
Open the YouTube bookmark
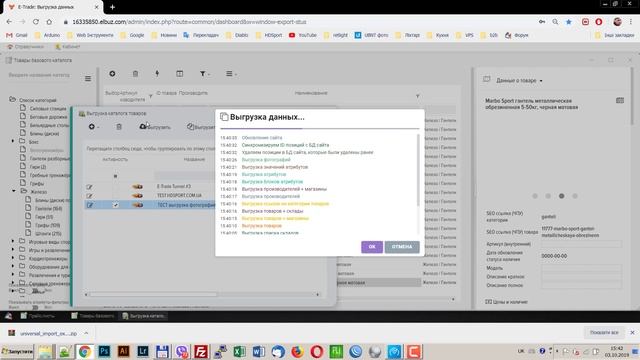303,35
